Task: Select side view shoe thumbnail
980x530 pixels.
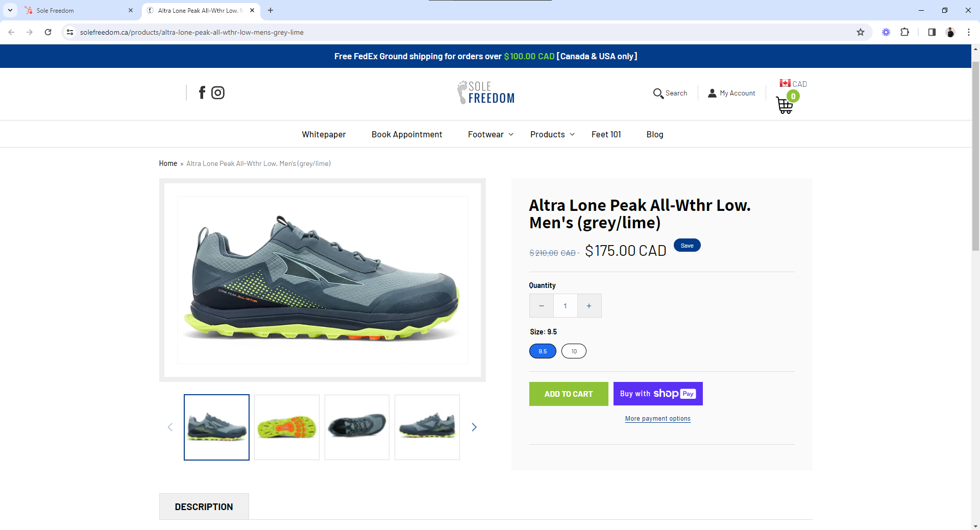Action: [x=216, y=427]
